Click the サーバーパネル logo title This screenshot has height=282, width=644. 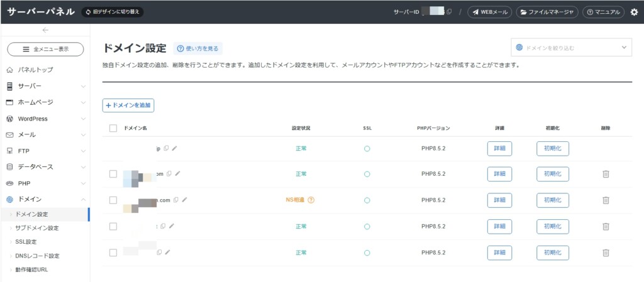click(x=41, y=12)
